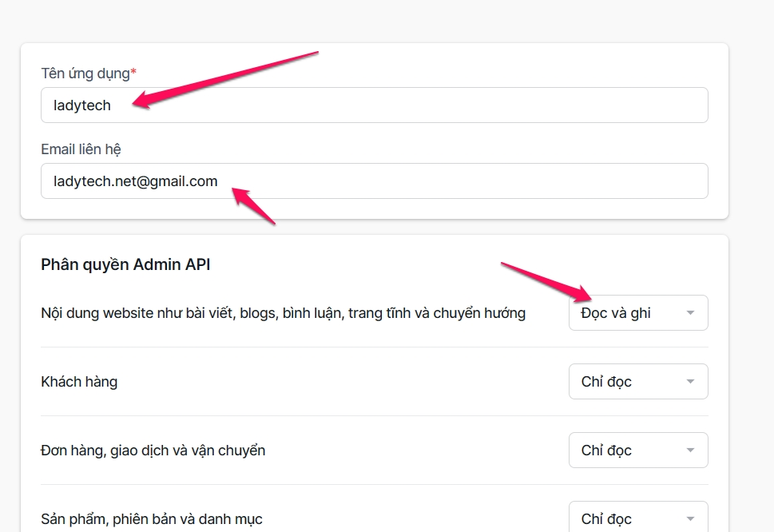
Task: Click 'Sản phẩm, phiên bản và danh mục' label
Action: pos(151,519)
